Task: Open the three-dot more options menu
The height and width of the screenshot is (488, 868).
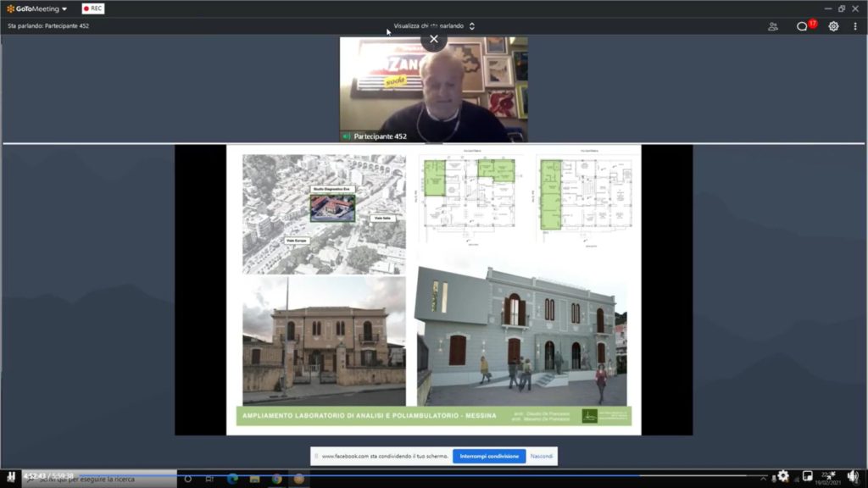Action: (855, 26)
